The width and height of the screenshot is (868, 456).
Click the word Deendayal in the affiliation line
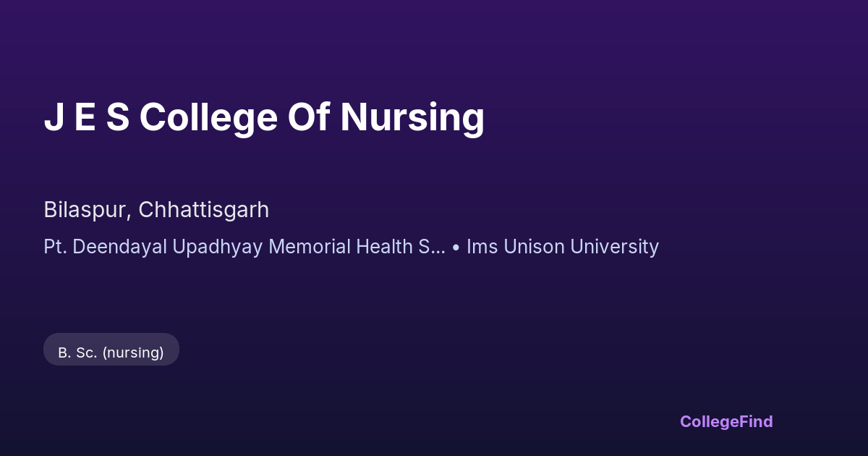point(119,247)
